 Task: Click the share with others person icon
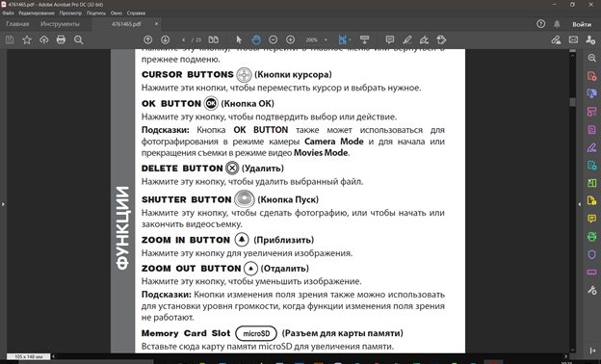[590, 39]
